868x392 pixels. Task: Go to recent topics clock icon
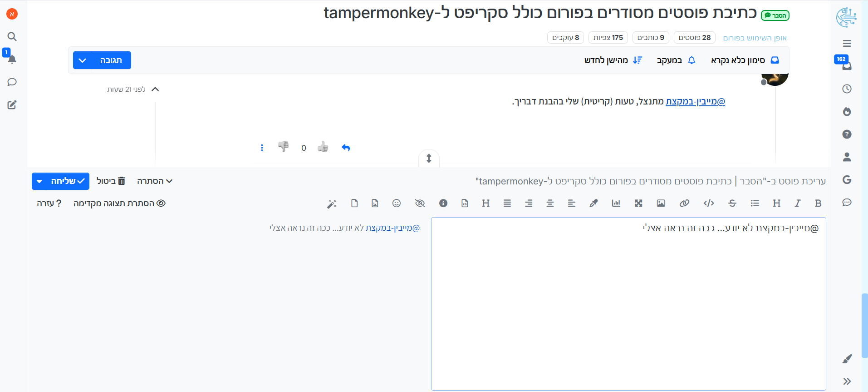click(x=847, y=89)
